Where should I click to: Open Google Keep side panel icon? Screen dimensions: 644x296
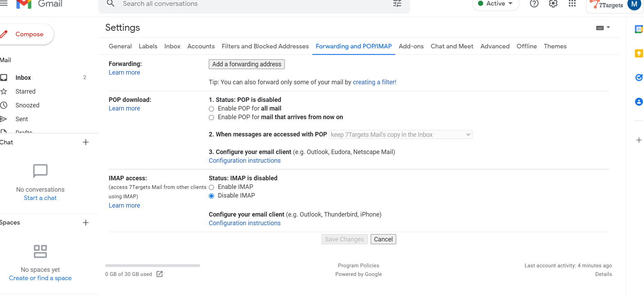(639, 54)
